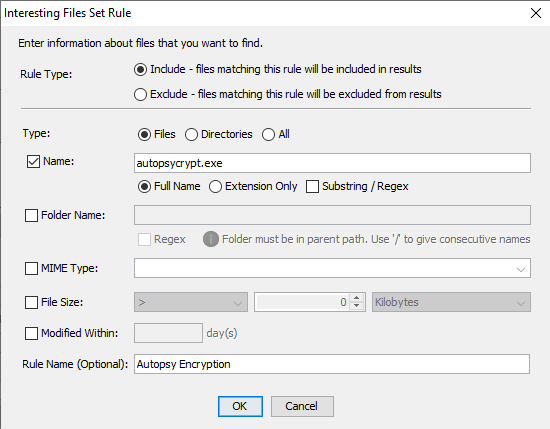Select the Exclude rule type option
The width and height of the screenshot is (550, 429).
tap(140, 94)
